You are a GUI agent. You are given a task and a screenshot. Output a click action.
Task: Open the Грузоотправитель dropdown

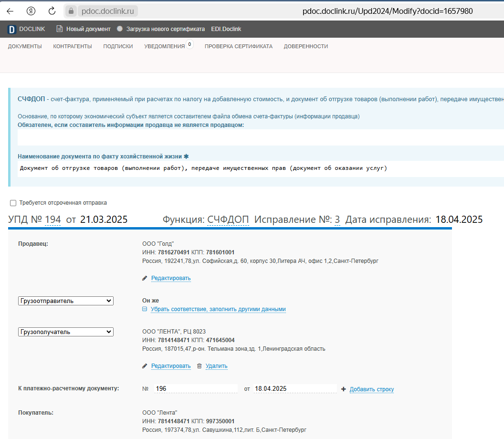tap(66, 301)
